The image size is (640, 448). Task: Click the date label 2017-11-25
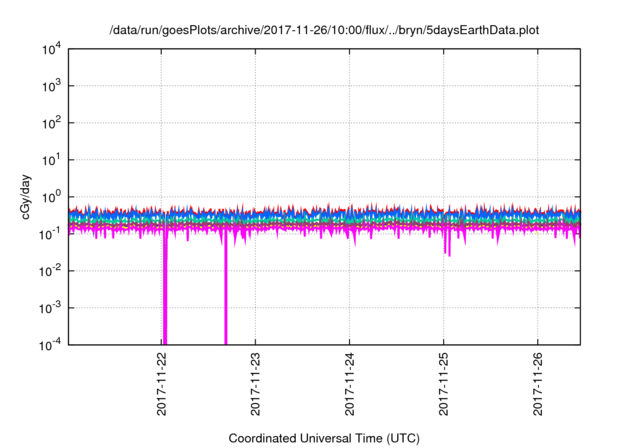444,384
